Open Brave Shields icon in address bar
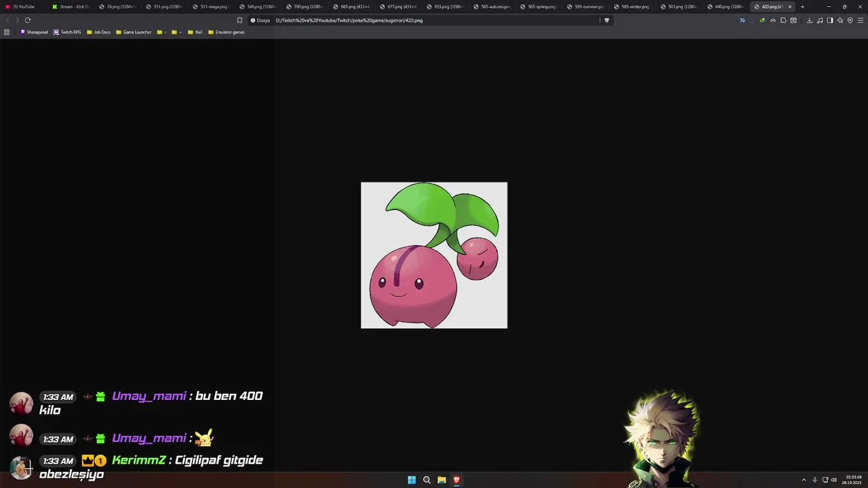 coord(606,20)
